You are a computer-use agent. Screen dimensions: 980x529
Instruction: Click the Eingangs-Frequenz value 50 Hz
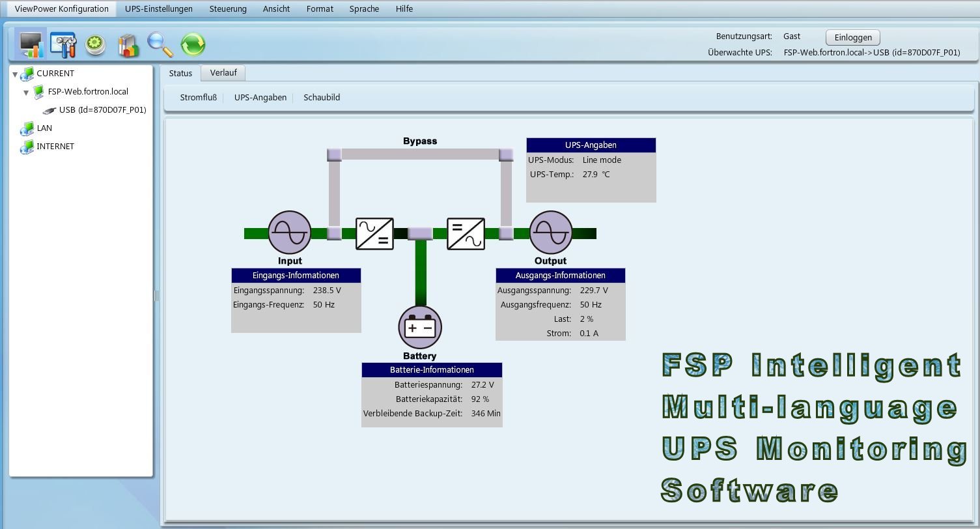[x=324, y=305]
